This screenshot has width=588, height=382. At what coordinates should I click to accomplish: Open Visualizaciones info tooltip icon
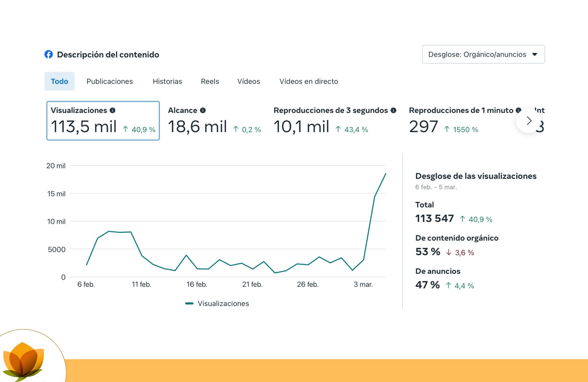112,110
